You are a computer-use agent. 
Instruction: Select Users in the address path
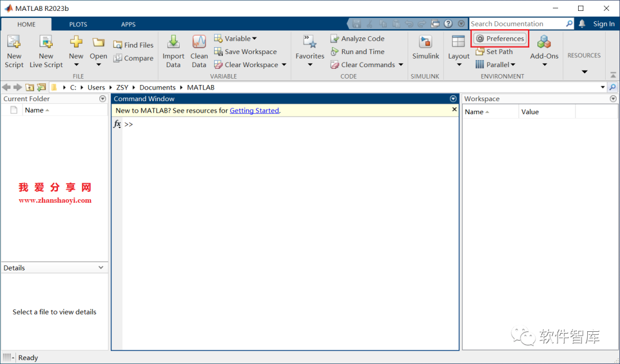pyautogui.click(x=96, y=87)
